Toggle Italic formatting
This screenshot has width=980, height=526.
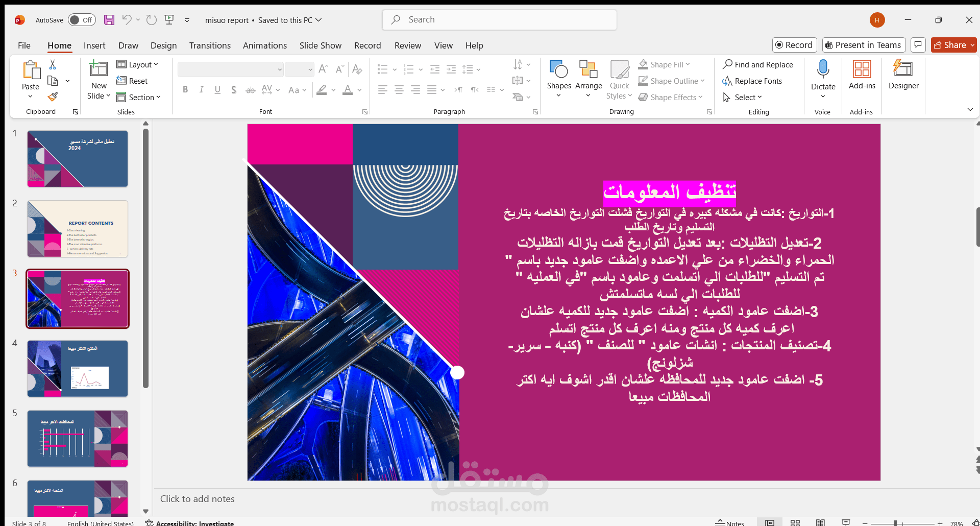(x=202, y=90)
